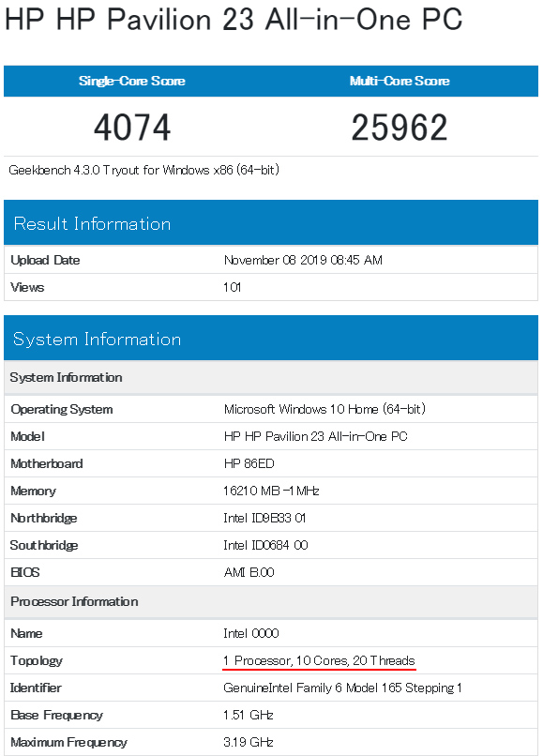Viewport: 543px width, 756px height.
Task: Click the Northbridge label
Action: tap(44, 519)
